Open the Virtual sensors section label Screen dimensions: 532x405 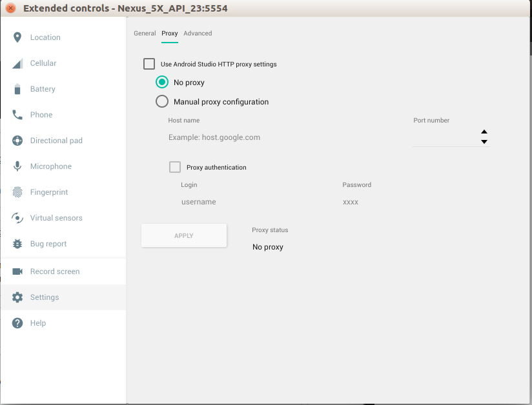[56, 218]
